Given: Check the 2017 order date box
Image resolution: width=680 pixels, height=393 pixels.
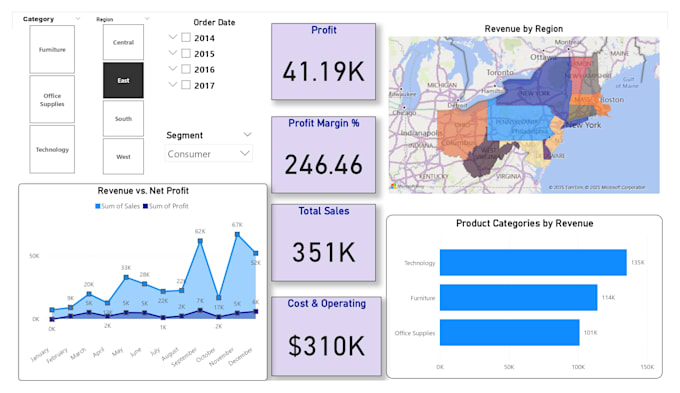Looking at the screenshot, I should (x=186, y=85).
